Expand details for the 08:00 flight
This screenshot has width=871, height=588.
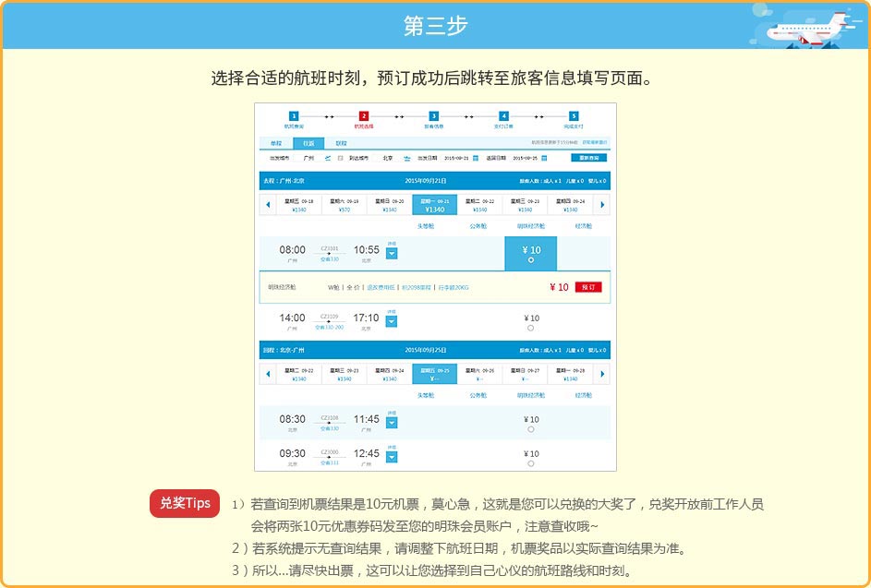click(x=392, y=254)
